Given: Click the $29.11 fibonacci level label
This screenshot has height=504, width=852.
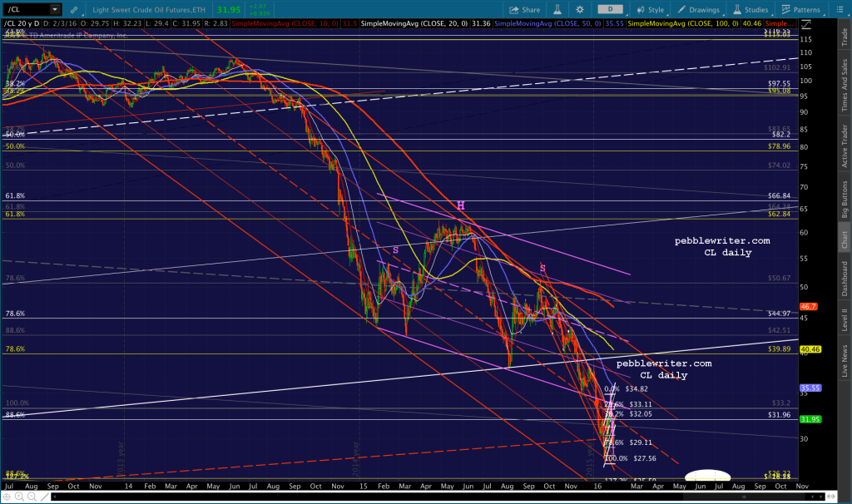Looking at the screenshot, I should click(x=640, y=442).
